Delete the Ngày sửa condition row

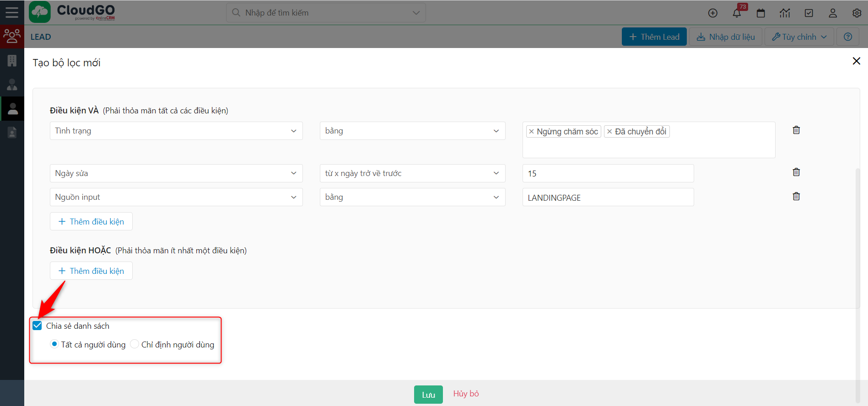click(x=796, y=172)
